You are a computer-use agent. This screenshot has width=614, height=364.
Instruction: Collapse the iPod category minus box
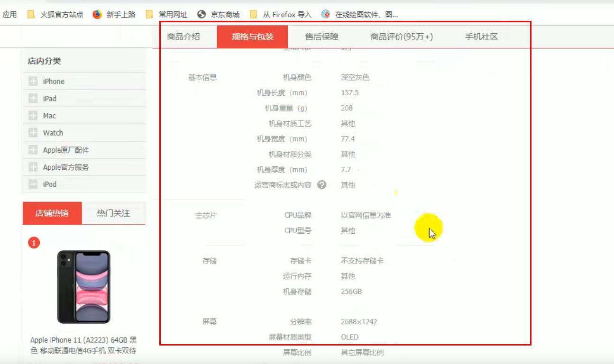33,184
